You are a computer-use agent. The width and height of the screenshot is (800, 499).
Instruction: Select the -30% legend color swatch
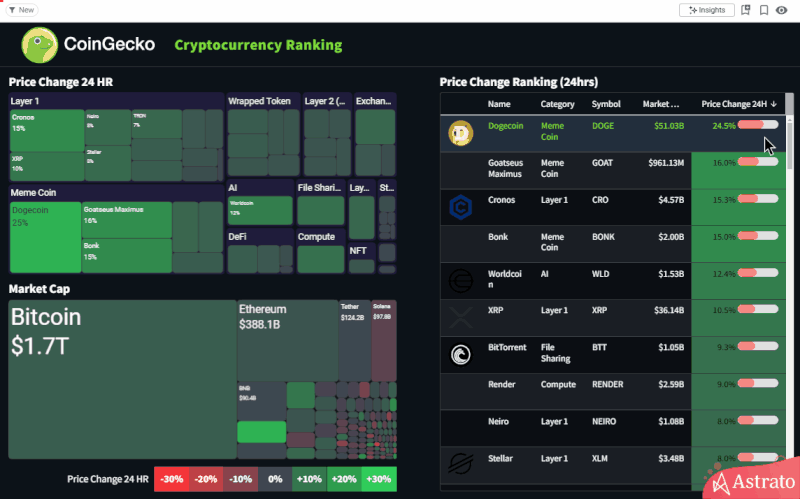pyautogui.click(x=171, y=479)
